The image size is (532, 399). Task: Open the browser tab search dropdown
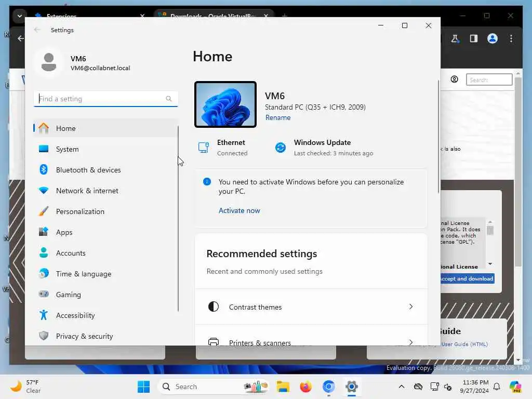pyautogui.click(x=19, y=16)
